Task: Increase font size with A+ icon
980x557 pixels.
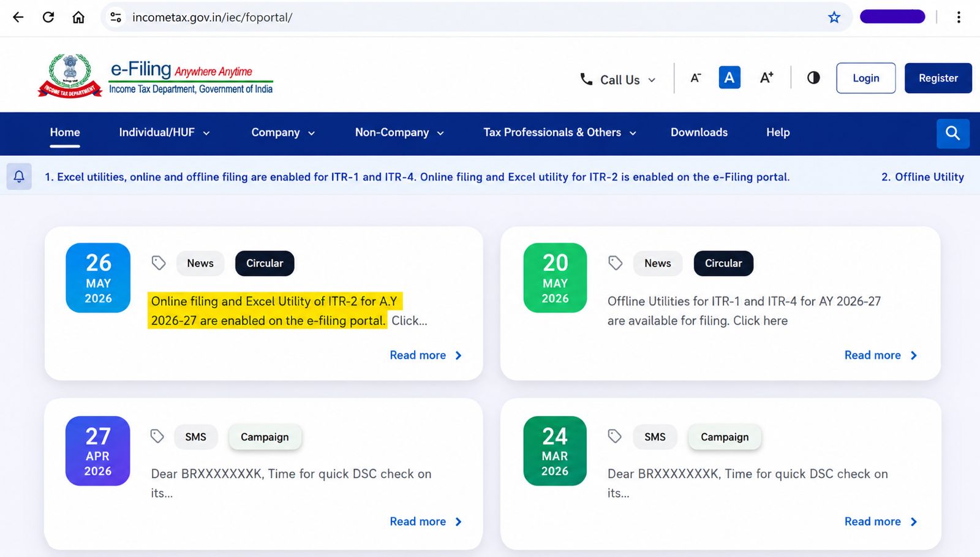Action: click(x=766, y=78)
